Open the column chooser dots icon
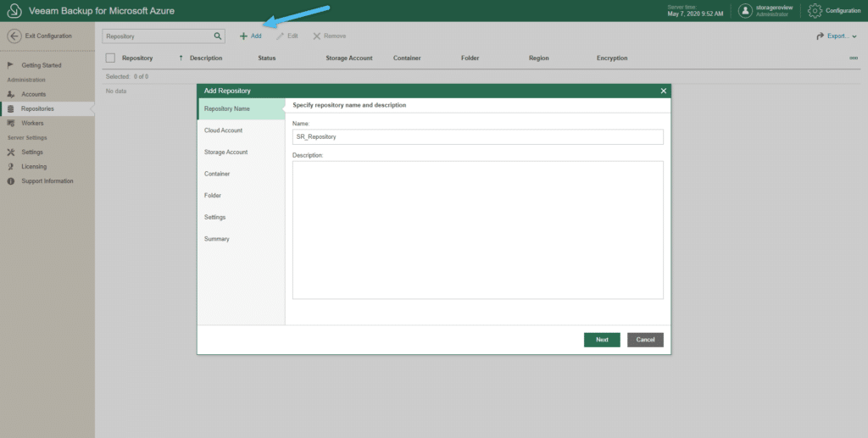868x438 pixels. [854, 58]
